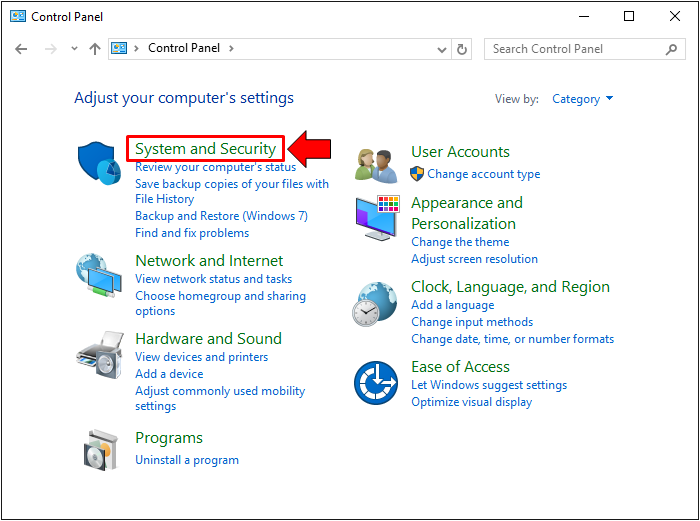700x521 pixels.
Task: Open the View by Category dropdown
Action: 583,99
